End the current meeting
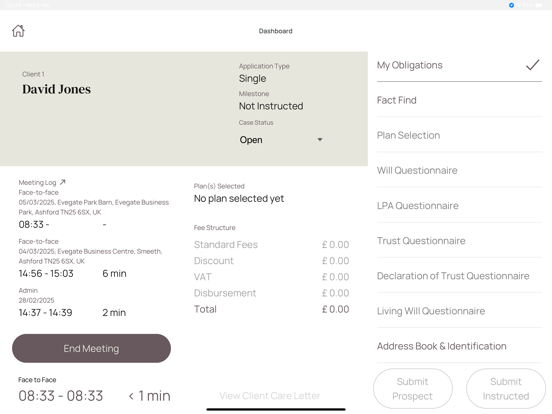This screenshot has width=552, height=414. pyautogui.click(x=92, y=349)
